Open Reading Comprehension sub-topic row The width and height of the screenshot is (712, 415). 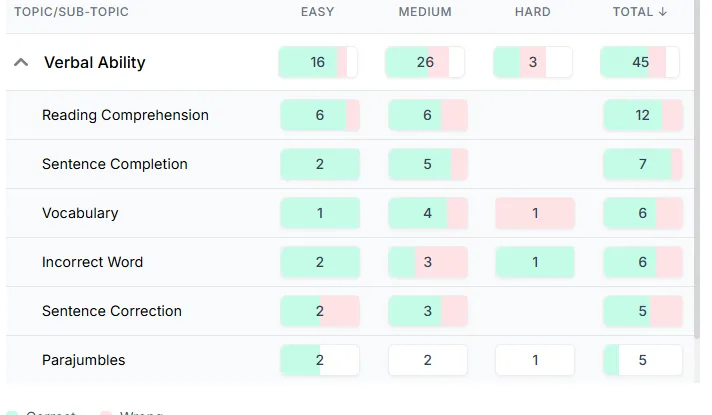tap(350, 115)
